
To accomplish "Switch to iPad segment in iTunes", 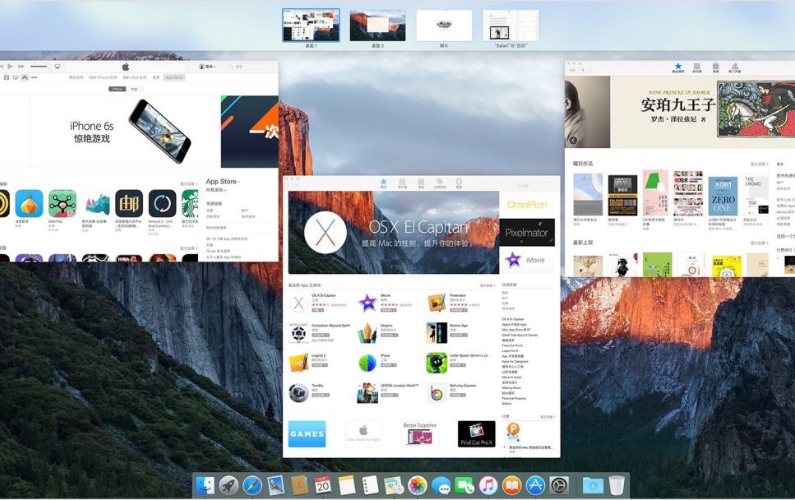I will 134,89.
